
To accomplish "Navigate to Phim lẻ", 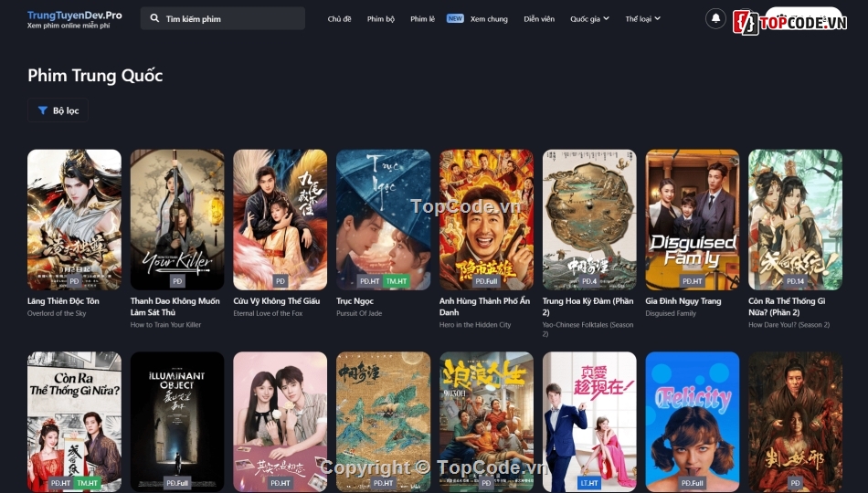I will coord(422,18).
